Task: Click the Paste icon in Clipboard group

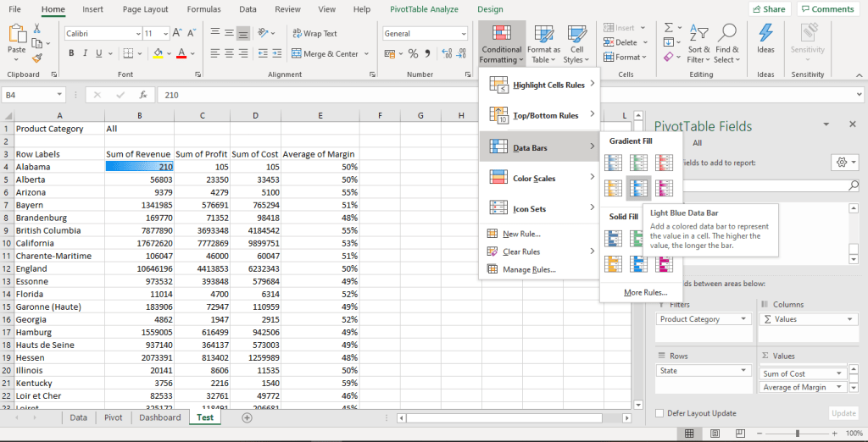Action: coord(16,38)
